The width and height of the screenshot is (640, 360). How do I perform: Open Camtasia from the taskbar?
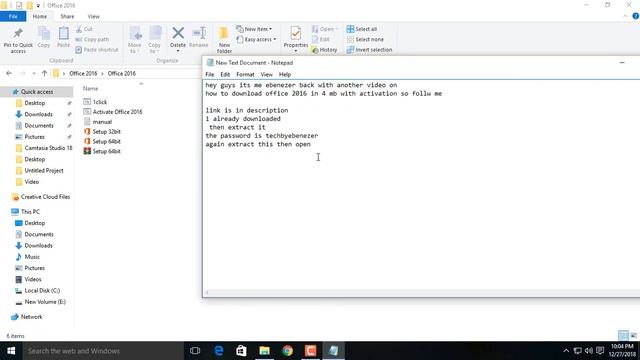click(x=310, y=351)
